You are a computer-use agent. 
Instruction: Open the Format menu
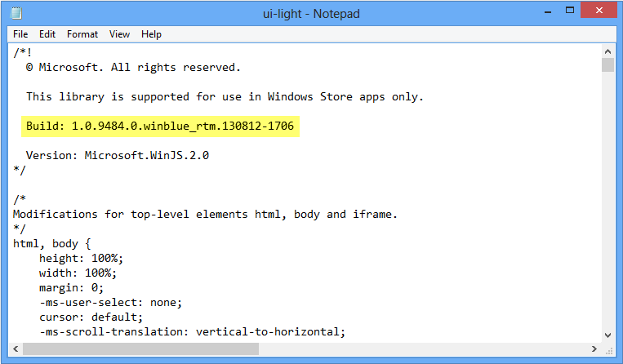point(82,34)
